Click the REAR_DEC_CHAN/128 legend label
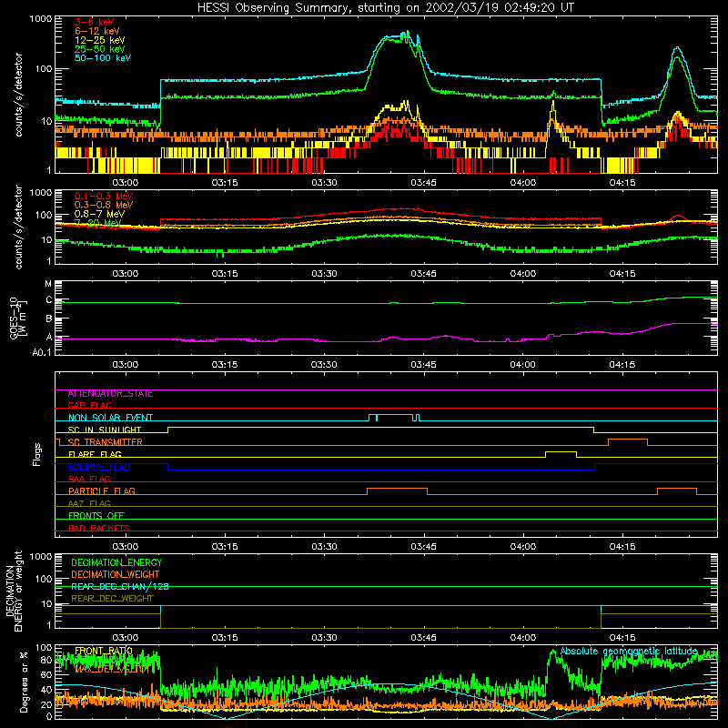 (120, 587)
